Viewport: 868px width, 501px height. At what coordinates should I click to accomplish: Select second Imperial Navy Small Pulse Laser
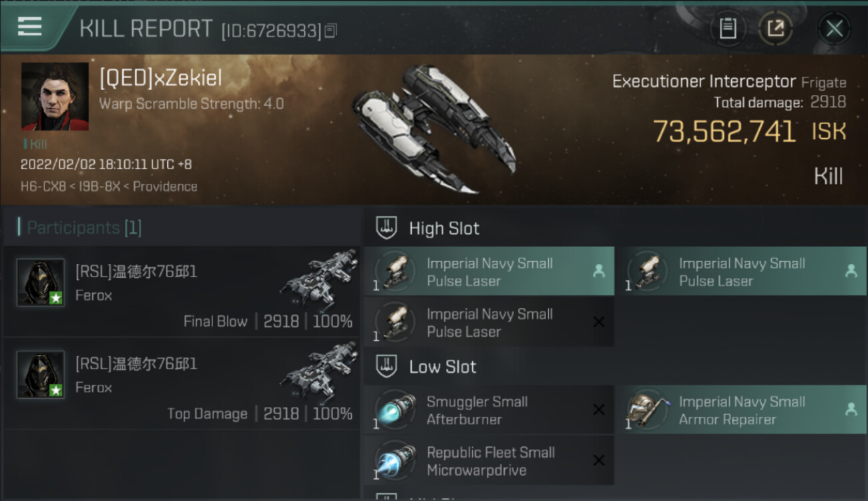741,272
